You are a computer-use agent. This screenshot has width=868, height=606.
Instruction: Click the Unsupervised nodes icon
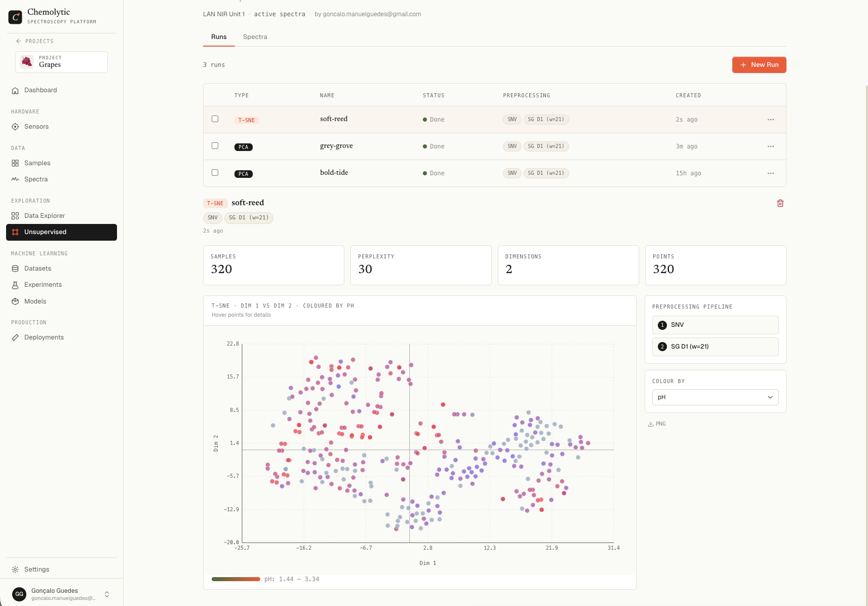click(x=15, y=232)
